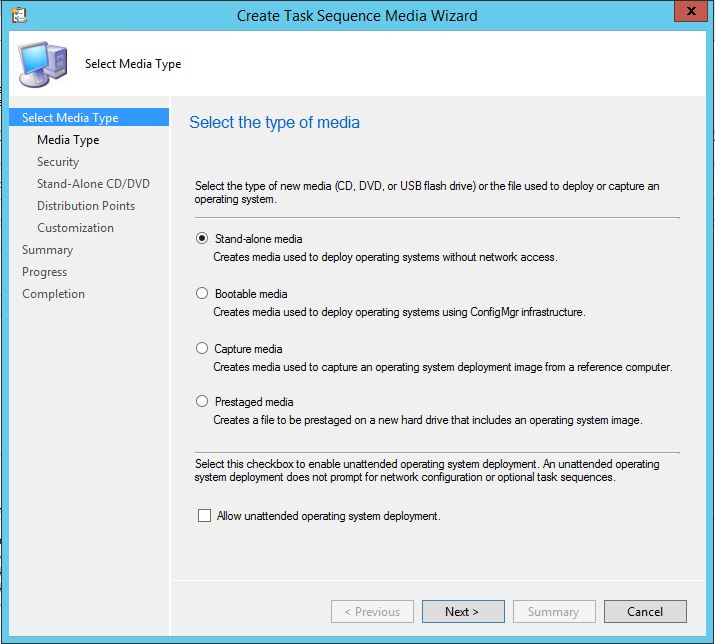Click the Next button
Viewport: 715px width, 644px height.
(462, 611)
